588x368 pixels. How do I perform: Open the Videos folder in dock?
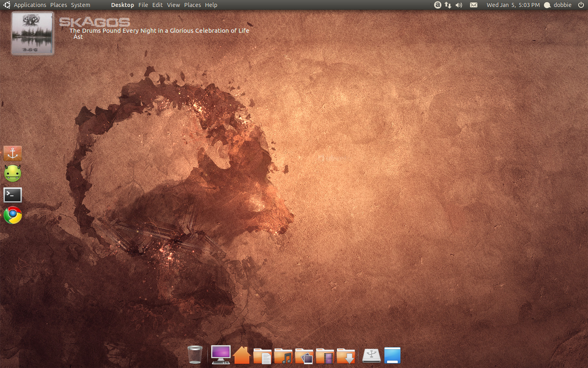click(325, 356)
